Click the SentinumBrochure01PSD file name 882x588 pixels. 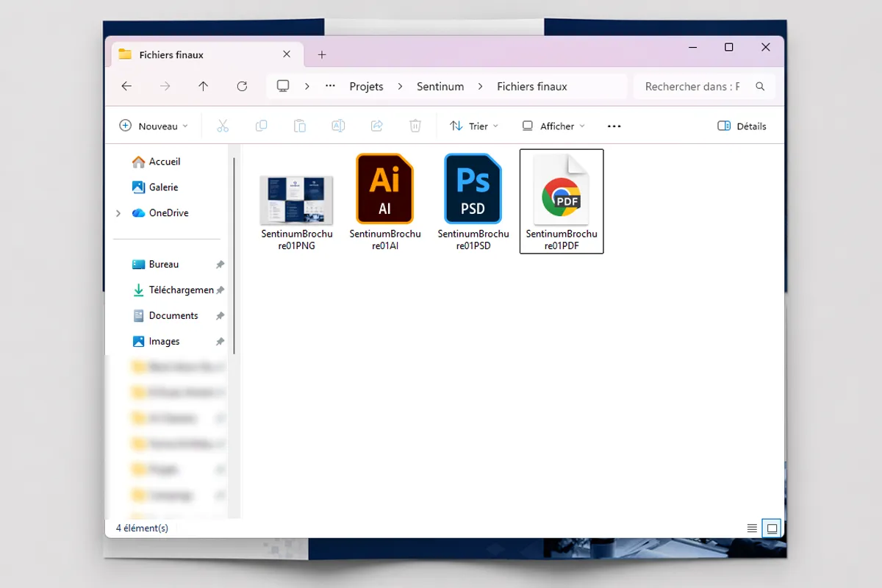(x=473, y=240)
